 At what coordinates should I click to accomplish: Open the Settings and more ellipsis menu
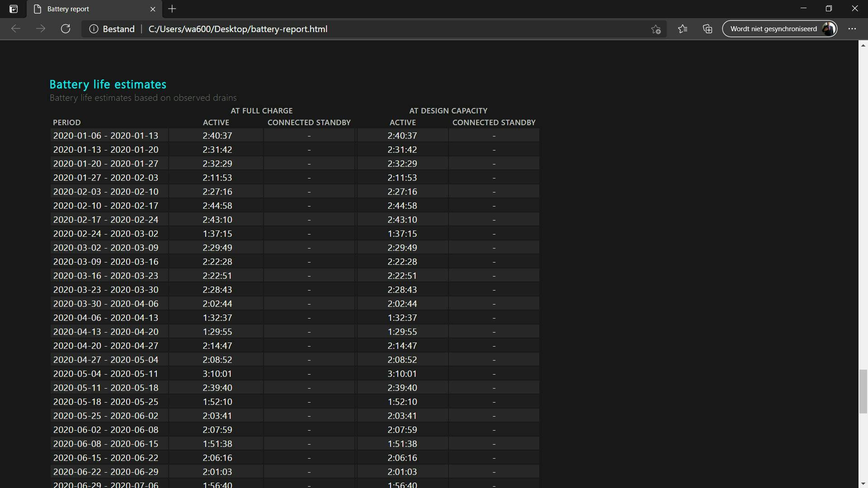(x=852, y=29)
